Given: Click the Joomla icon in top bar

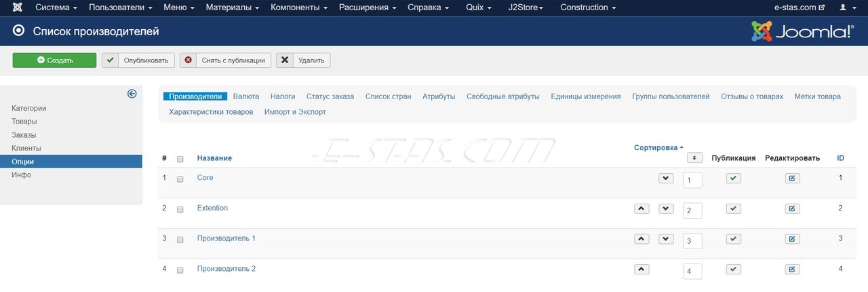Looking at the screenshot, I should coord(17,7).
